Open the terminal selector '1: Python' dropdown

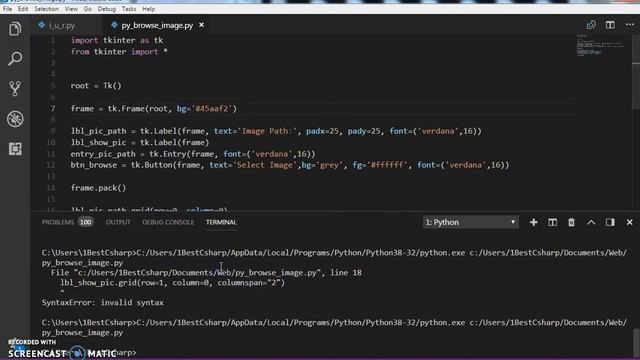(x=471, y=222)
